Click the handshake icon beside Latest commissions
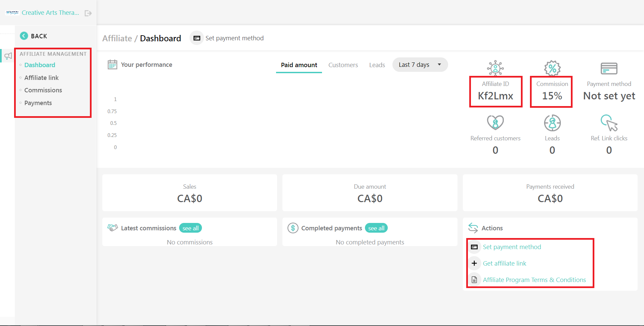The image size is (644, 326). point(113,228)
